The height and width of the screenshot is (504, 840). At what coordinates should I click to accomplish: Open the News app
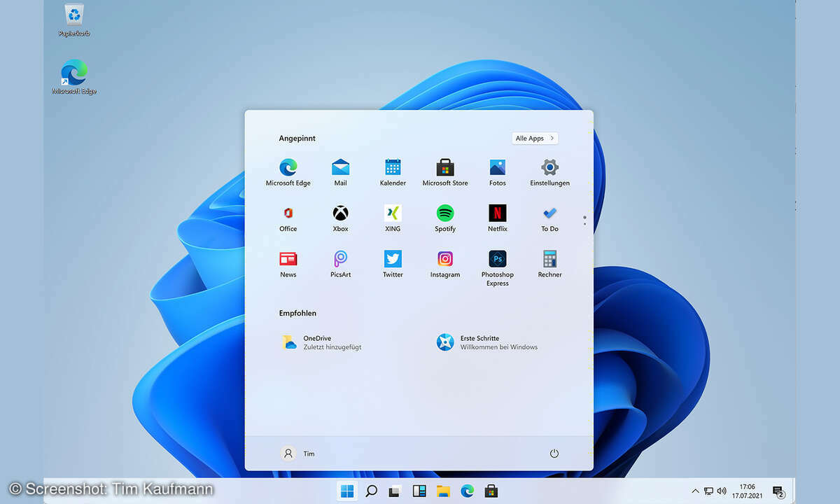288,264
